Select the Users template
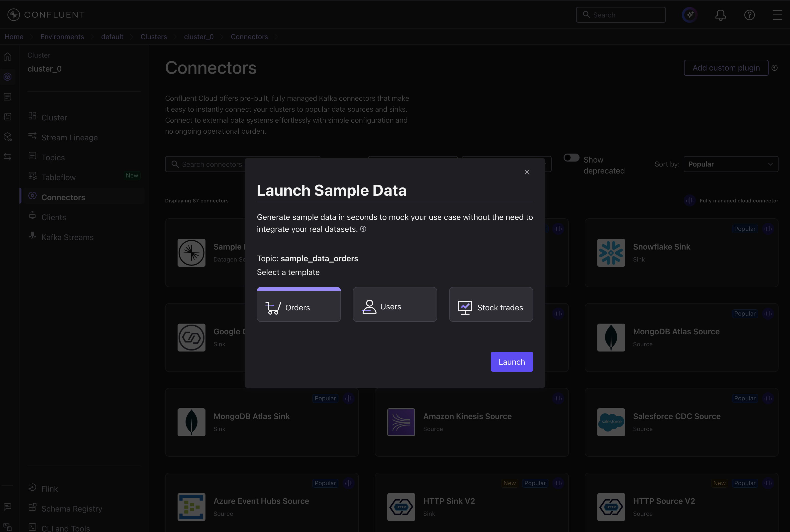Screen dimensions: 790x532 click(395, 304)
